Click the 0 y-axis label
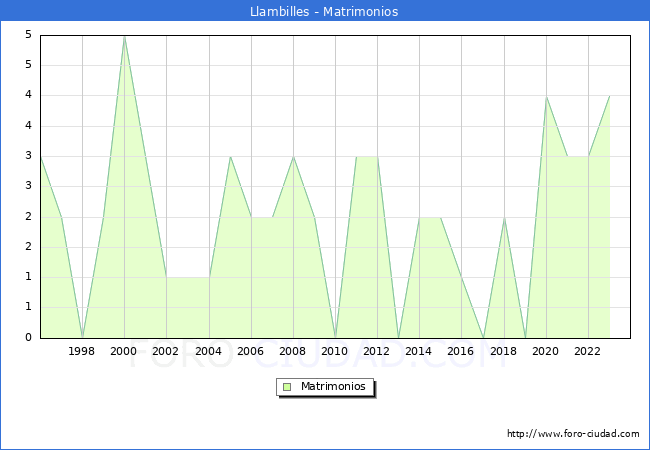Viewport: 650px width, 450px height. [x=29, y=337]
